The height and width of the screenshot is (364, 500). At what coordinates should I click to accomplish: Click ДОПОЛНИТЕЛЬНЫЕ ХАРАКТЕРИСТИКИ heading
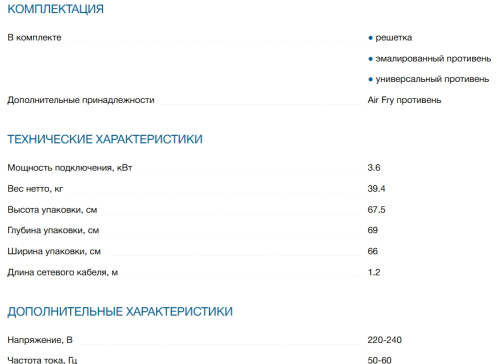[x=120, y=311]
